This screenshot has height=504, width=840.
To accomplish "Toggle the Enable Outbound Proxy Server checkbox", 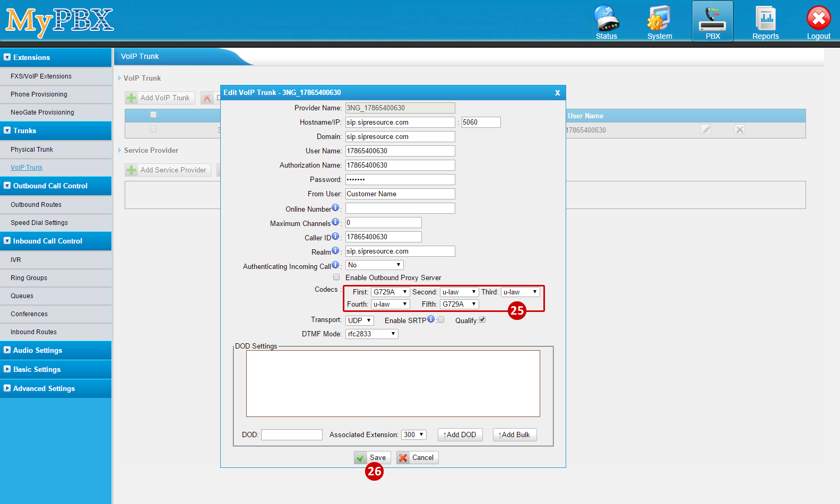I will [x=336, y=277].
